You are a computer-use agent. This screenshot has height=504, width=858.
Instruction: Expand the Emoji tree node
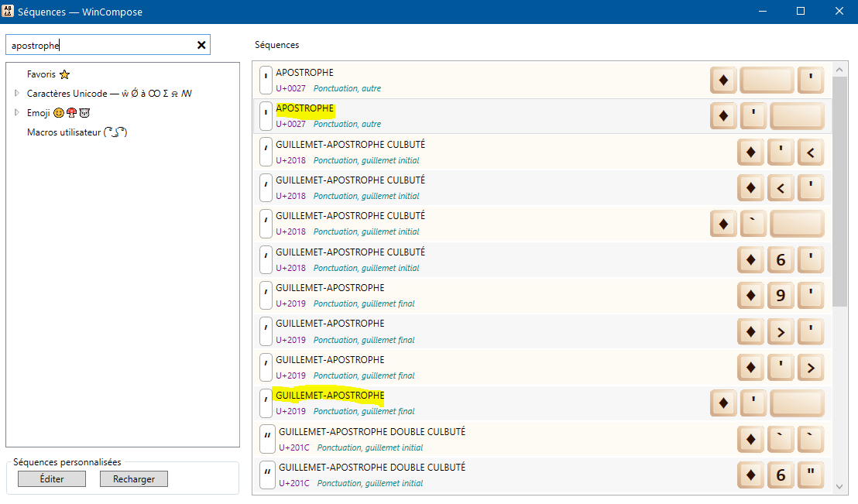[17, 112]
